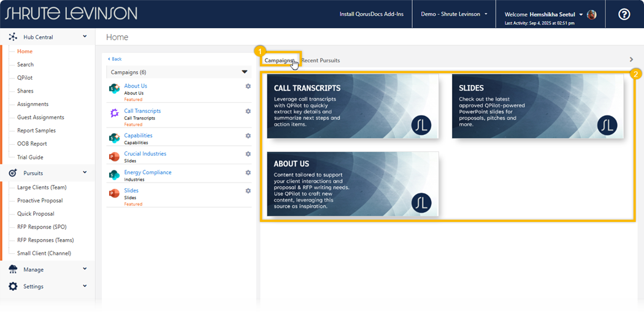Open QPilot in the sidebar
Screen dimensions: 644x312
25,78
